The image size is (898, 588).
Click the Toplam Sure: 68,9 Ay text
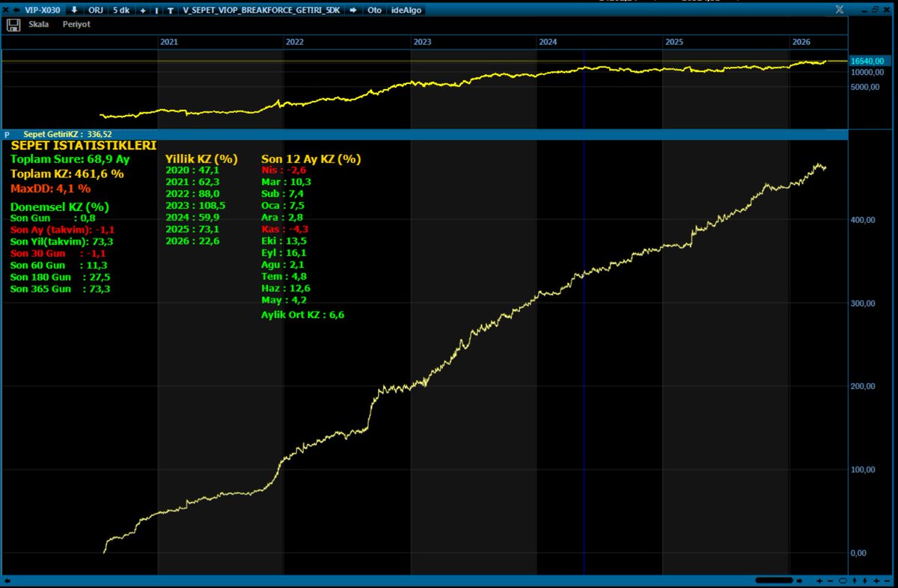coord(70,159)
